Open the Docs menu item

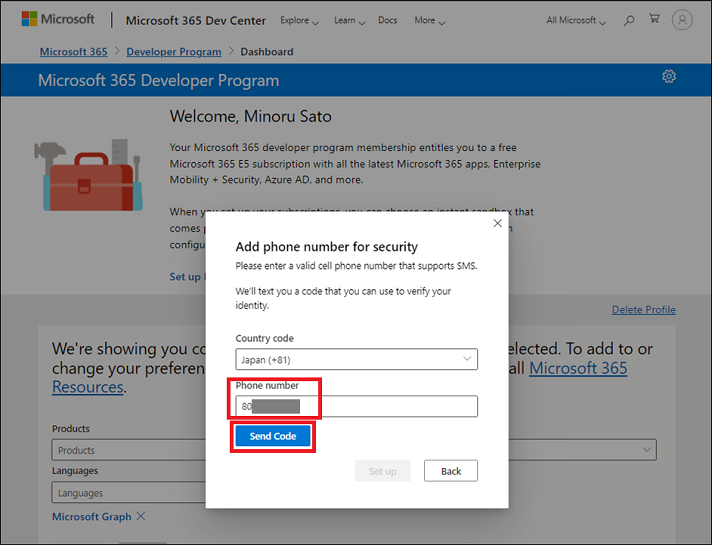[387, 20]
